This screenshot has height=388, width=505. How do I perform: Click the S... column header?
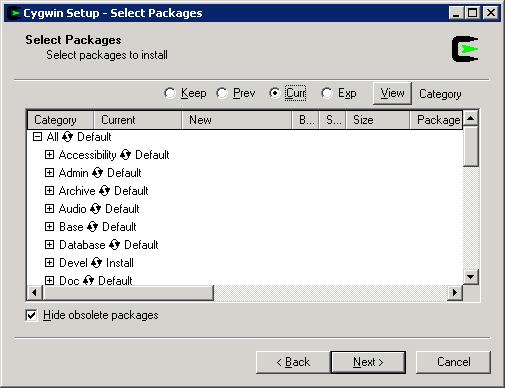(333, 120)
